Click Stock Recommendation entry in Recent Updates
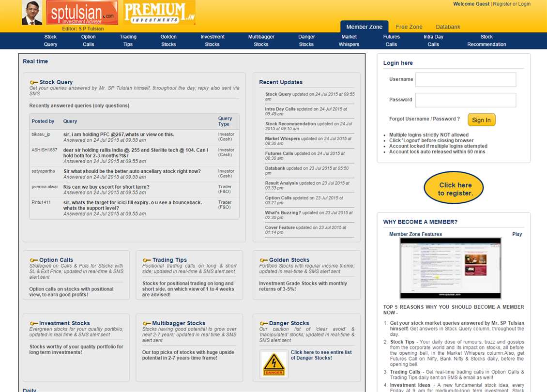 point(309,126)
